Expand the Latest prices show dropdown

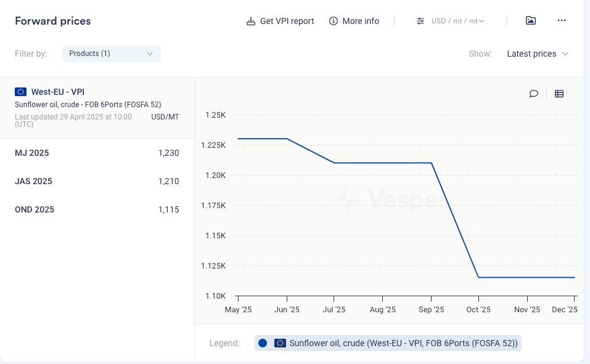pyautogui.click(x=537, y=54)
